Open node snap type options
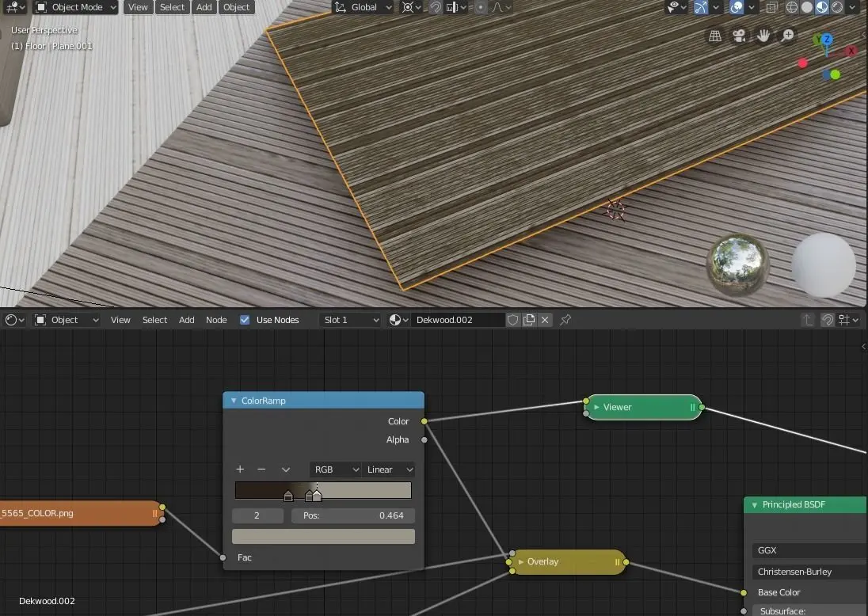Image resolution: width=868 pixels, height=616 pixels. [x=848, y=320]
